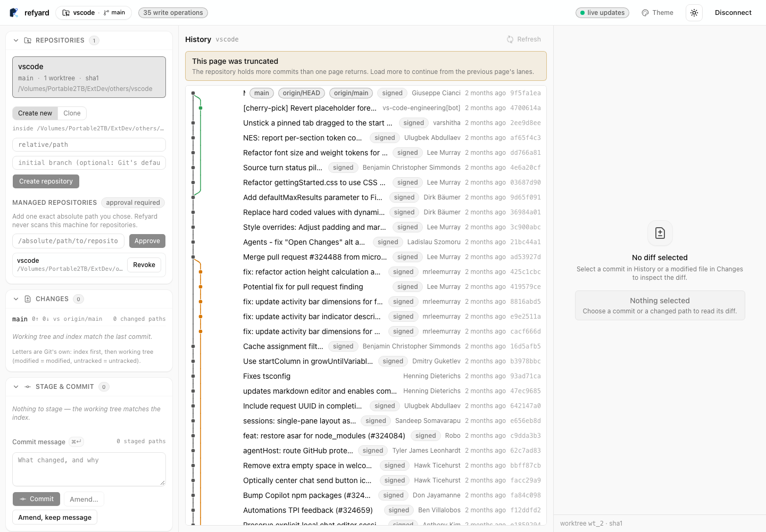Click the Stage & Commit panel commit icon
This screenshot has height=532, width=766.
point(28,387)
